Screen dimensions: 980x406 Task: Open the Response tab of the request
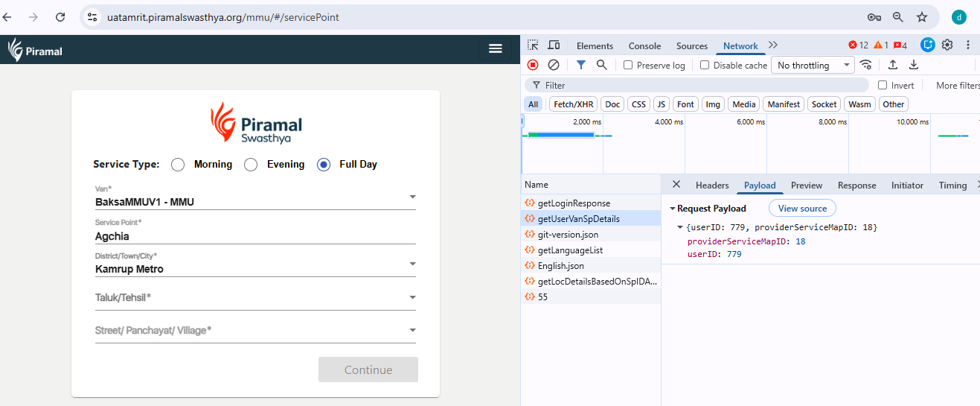(856, 185)
